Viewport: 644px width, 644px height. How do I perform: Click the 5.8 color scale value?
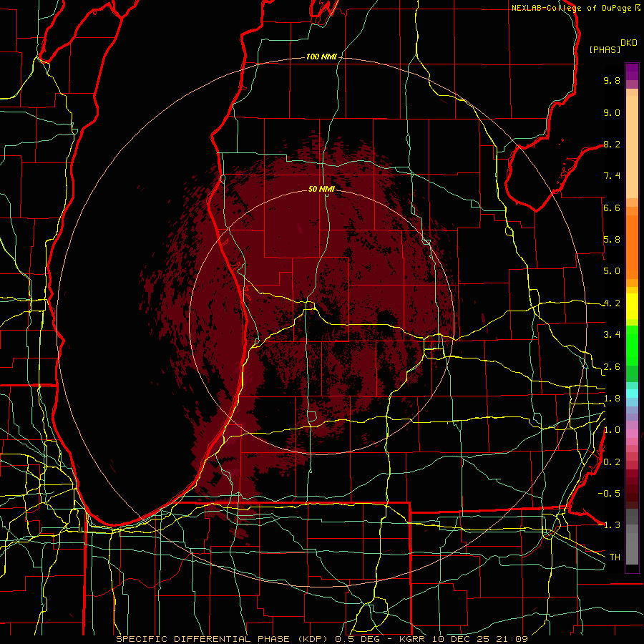(612, 240)
